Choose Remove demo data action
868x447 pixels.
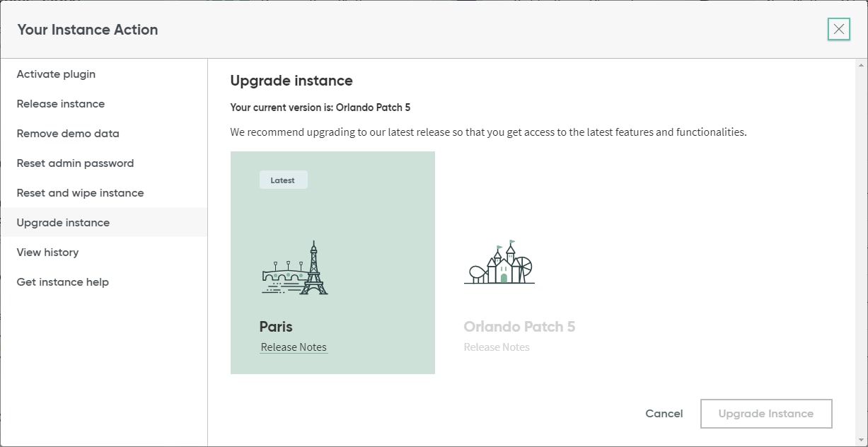pos(67,133)
